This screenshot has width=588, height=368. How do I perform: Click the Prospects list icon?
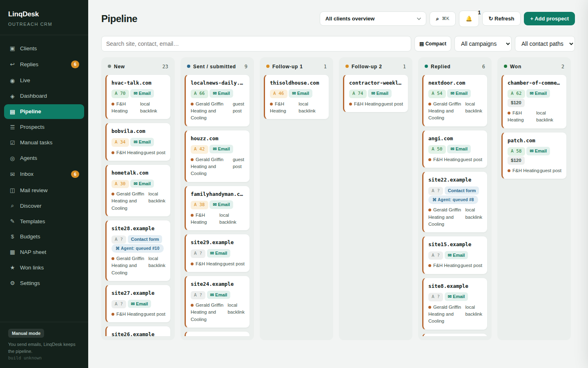coord(12,127)
